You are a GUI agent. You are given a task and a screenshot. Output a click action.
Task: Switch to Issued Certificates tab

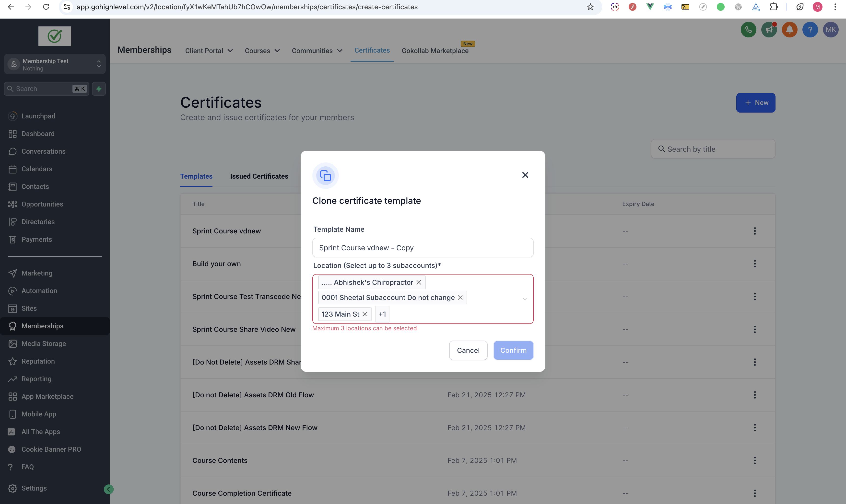tap(259, 176)
